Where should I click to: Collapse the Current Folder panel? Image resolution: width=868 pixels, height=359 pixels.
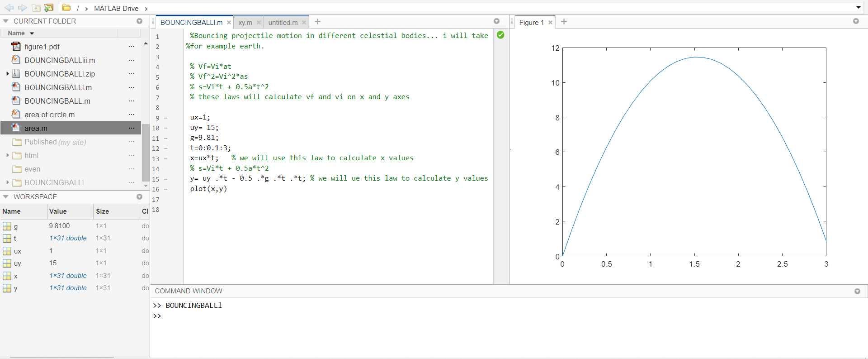(x=6, y=21)
